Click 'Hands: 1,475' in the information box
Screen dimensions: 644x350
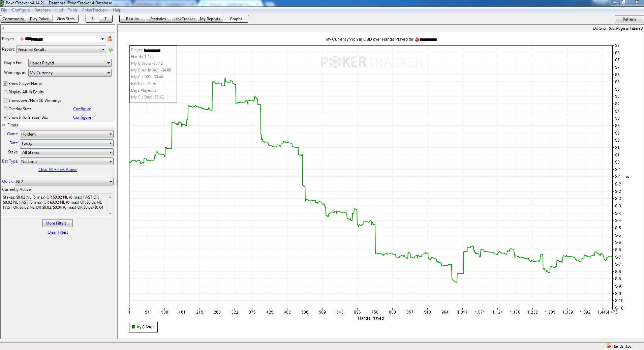(142, 57)
